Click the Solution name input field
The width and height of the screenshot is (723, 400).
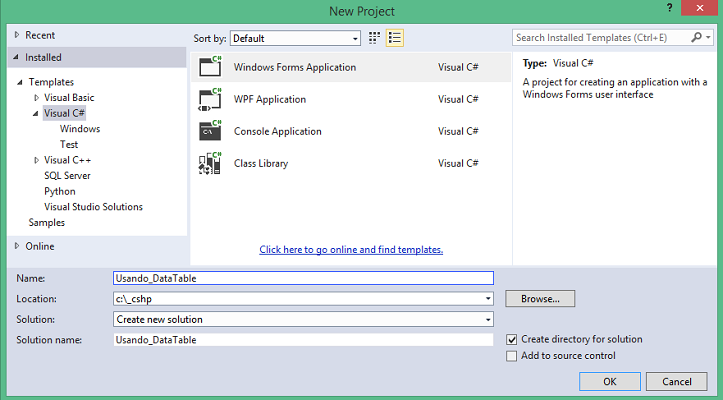[303, 340]
